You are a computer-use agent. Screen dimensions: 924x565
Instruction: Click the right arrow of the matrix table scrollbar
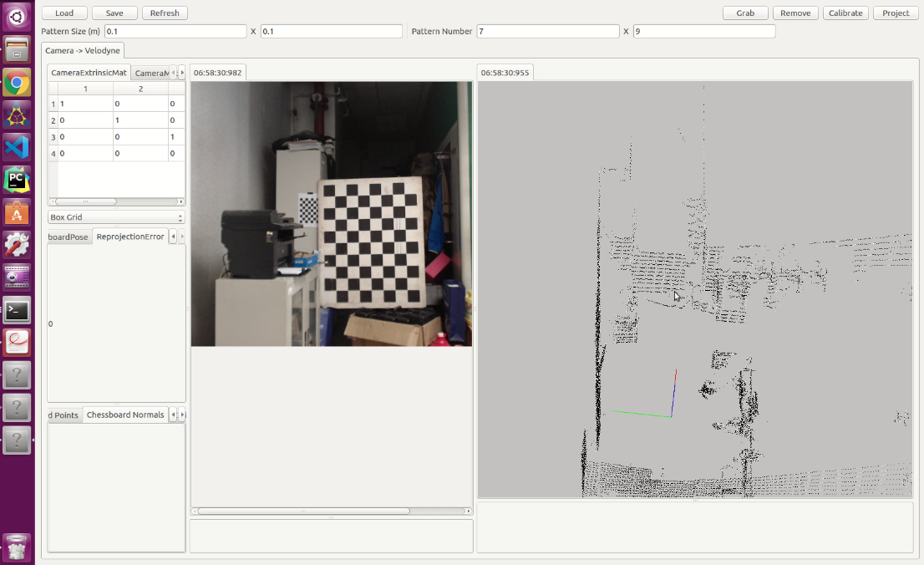(181, 201)
